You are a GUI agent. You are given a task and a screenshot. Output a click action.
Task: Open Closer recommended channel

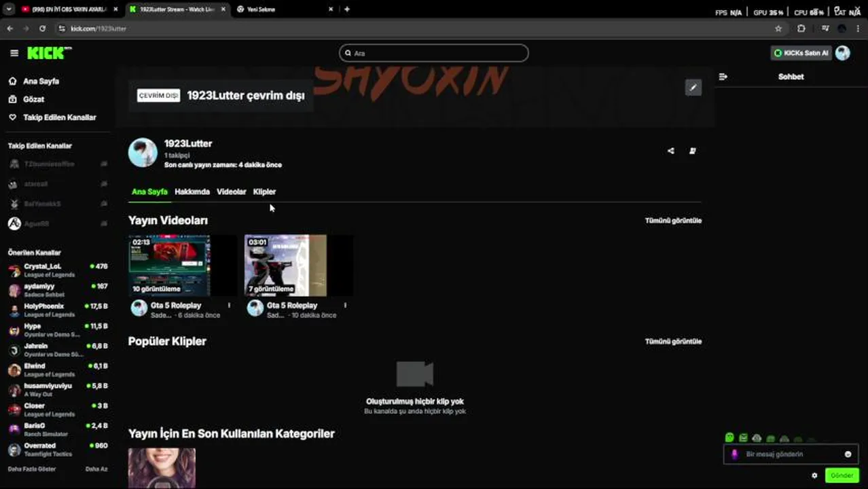58,410
